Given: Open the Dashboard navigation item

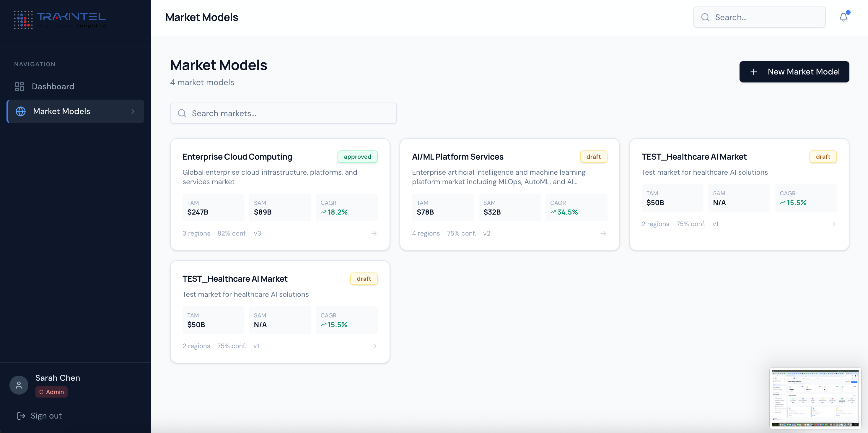Looking at the screenshot, I should point(53,87).
